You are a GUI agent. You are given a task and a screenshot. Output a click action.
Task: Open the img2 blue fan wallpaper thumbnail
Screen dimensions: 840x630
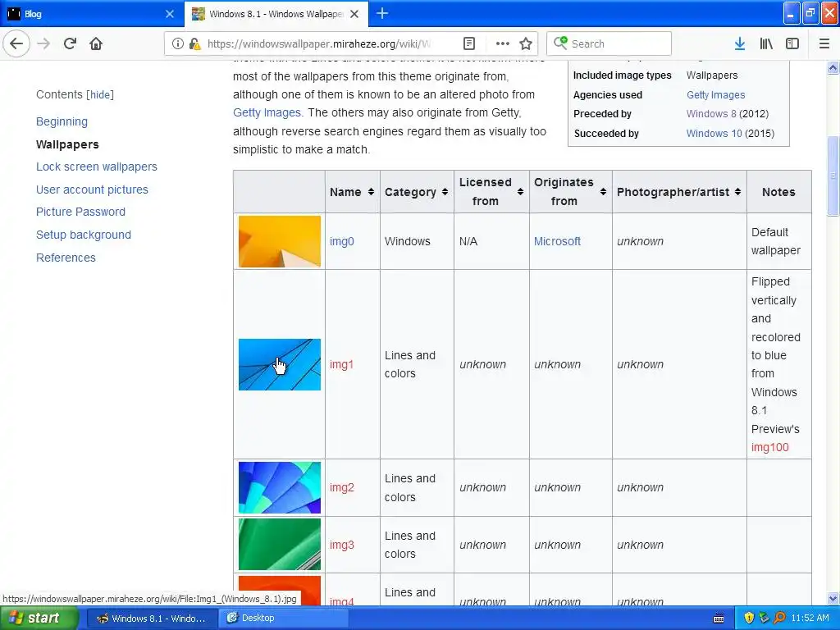point(280,488)
